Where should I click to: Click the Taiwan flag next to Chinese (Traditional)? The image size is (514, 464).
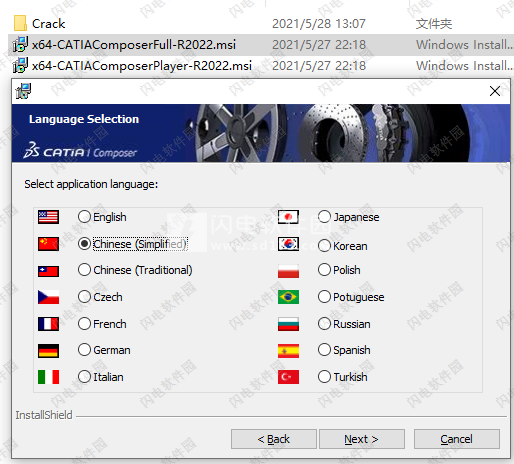click(48, 271)
